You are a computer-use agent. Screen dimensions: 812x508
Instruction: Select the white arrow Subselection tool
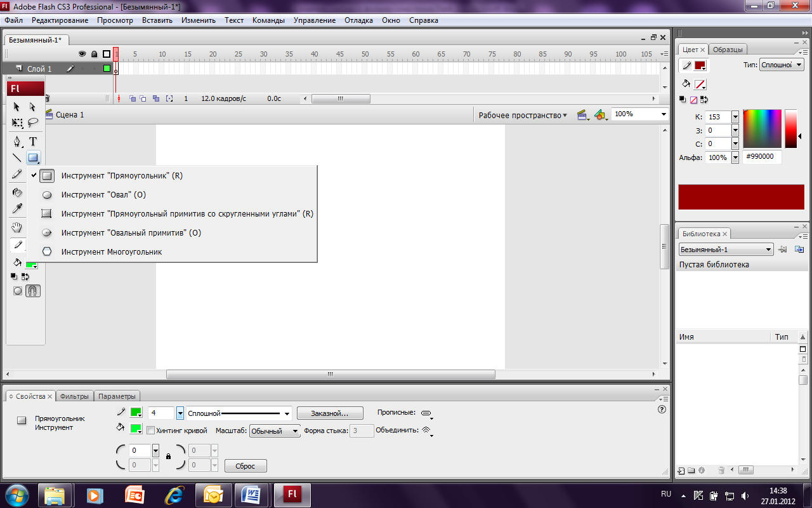(33, 107)
